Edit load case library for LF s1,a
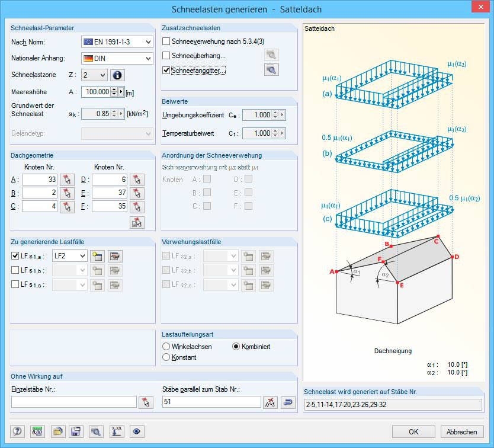The height and width of the screenshot is (448, 494). (x=115, y=256)
